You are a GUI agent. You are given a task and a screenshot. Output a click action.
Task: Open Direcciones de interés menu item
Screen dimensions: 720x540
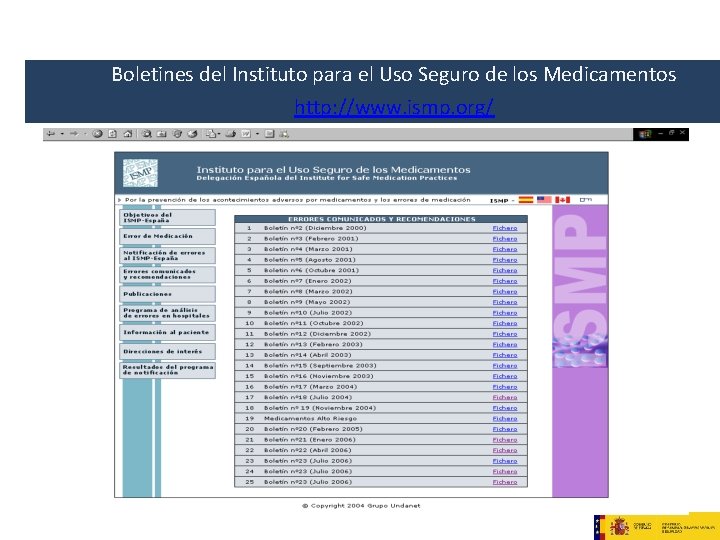tap(167, 352)
